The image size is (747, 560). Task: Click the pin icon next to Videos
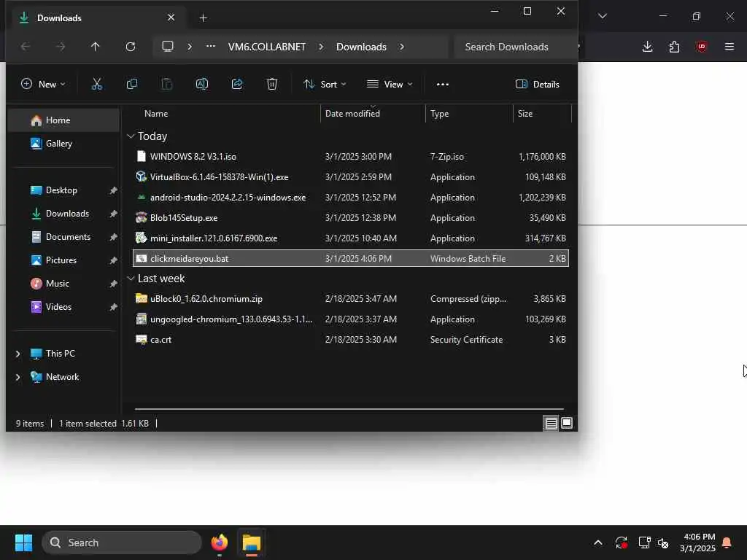(x=113, y=307)
